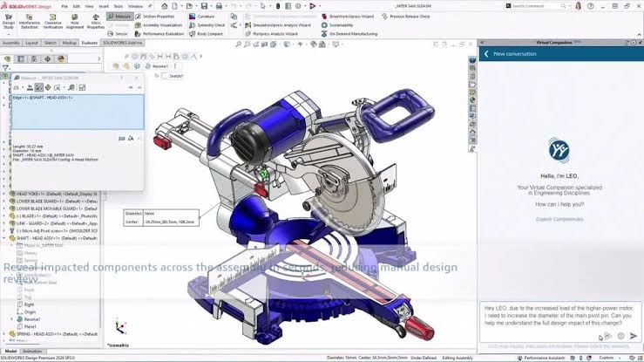The height and width of the screenshot is (362, 644).
Task: Click the Print icon
Action: (x=219, y=6)
